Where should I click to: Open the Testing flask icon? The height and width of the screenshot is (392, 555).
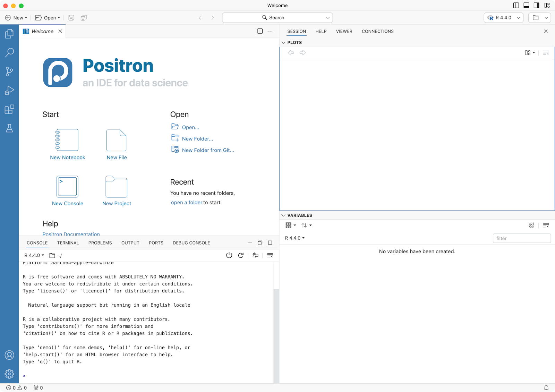9,128
